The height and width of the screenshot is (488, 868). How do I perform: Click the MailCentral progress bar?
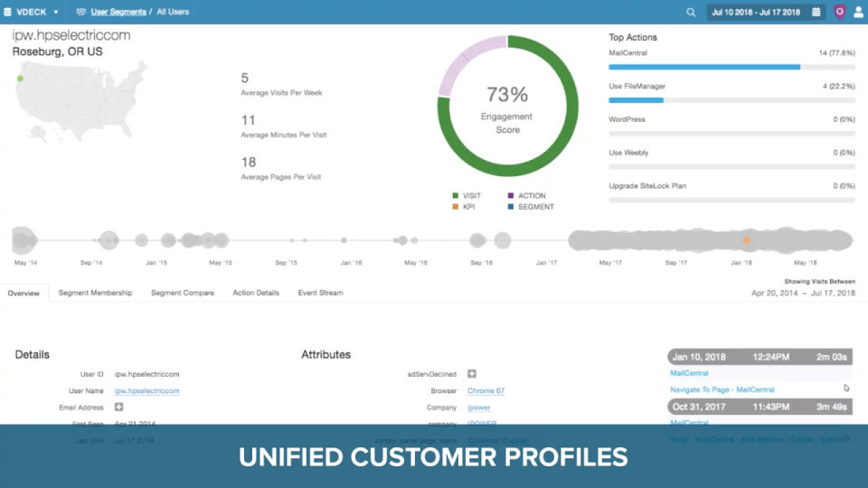[731, 67]
